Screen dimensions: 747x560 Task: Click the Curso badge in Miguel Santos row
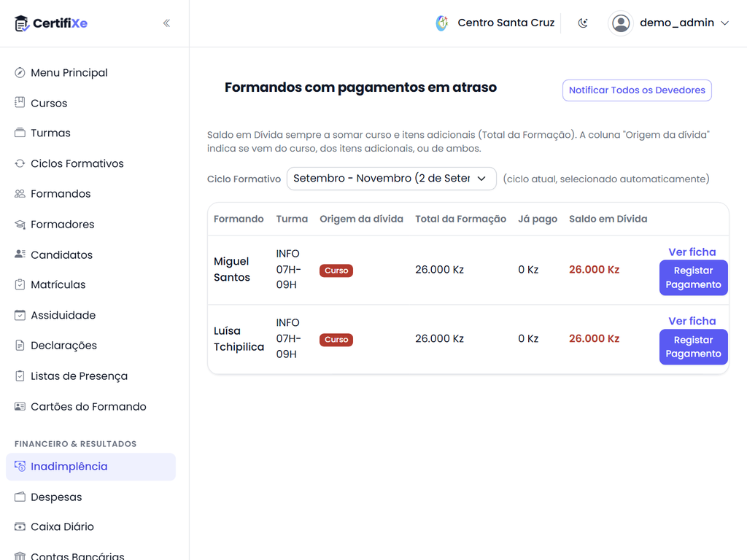[336, 271]
